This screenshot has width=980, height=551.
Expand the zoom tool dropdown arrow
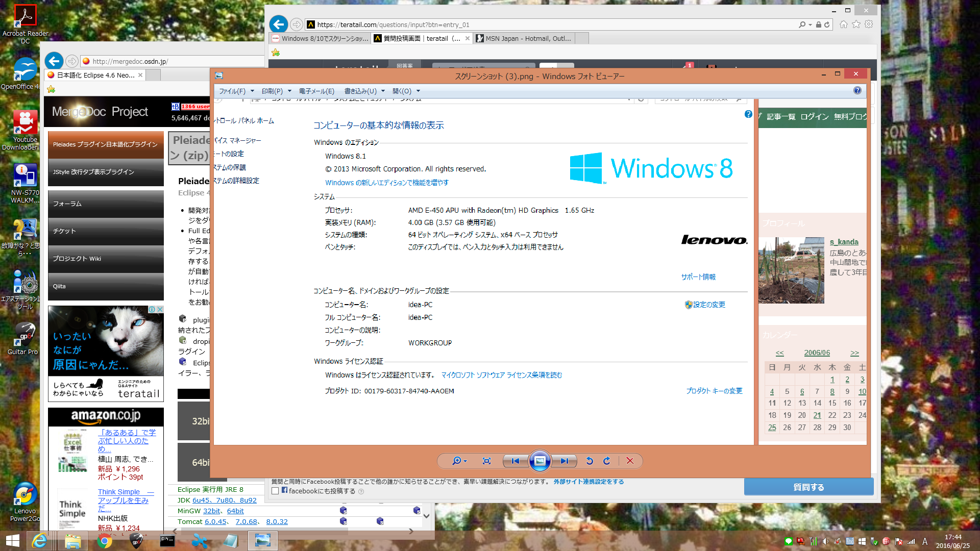[465, 461]
